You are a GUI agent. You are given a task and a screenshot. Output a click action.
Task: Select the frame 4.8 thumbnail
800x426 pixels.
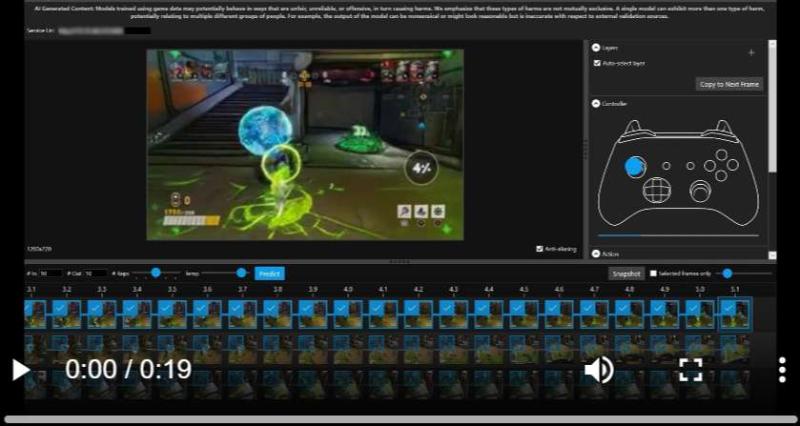630,314
